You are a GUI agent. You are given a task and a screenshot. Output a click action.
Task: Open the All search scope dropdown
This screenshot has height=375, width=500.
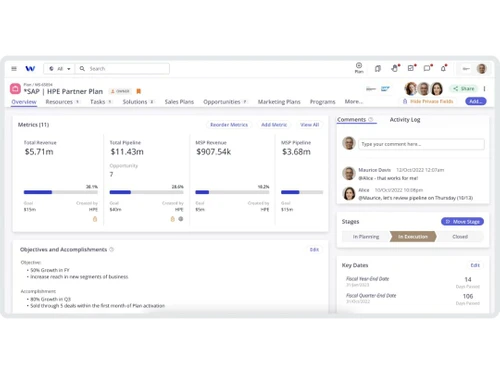tap(60, 69)
